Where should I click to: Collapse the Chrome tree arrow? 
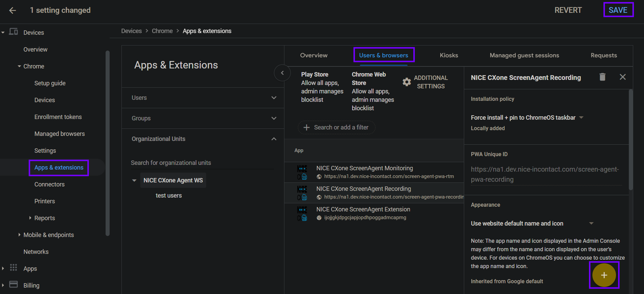(19, 66)
